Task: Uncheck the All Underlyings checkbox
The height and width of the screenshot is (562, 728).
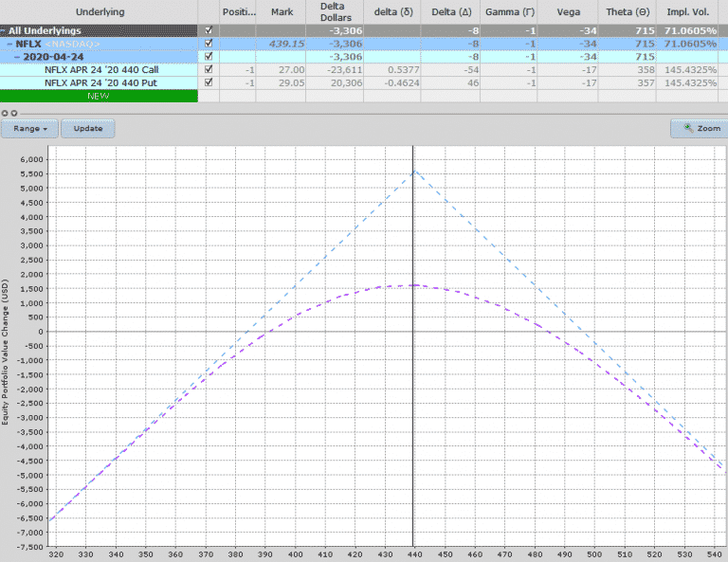Action: (x=209, y=30)
